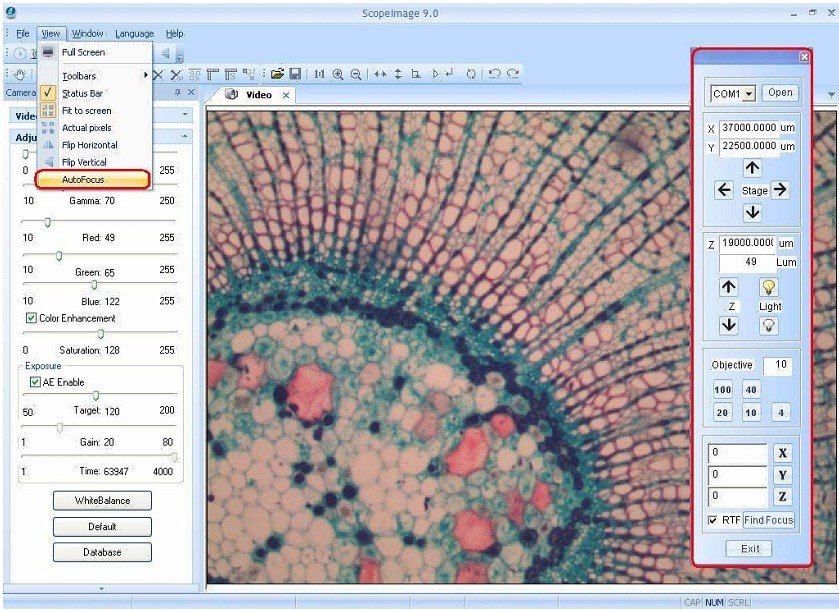Open the Help menu

174,34
